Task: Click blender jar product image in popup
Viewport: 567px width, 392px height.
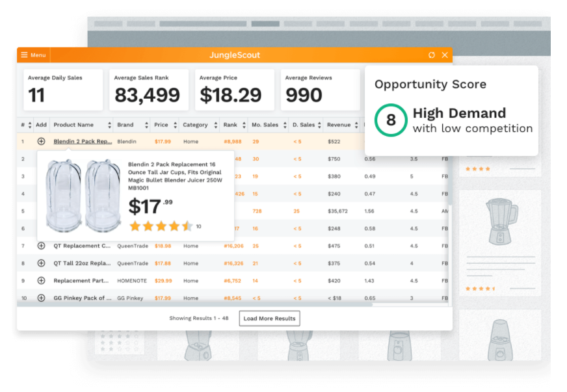Action: (x=83, y=196)
